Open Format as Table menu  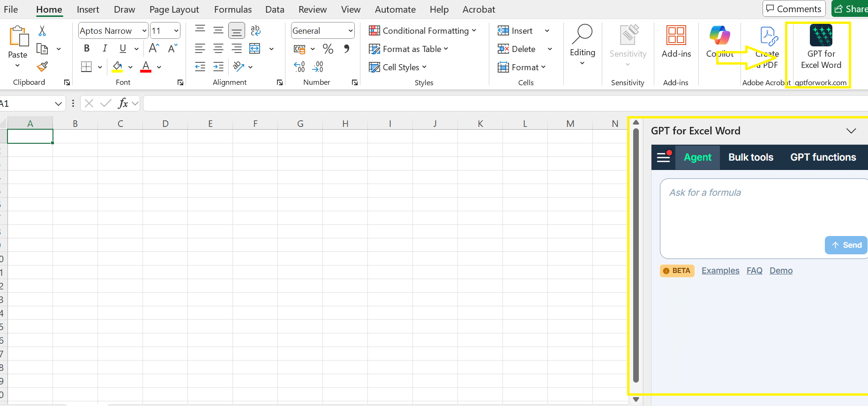(x=409, y=49)
